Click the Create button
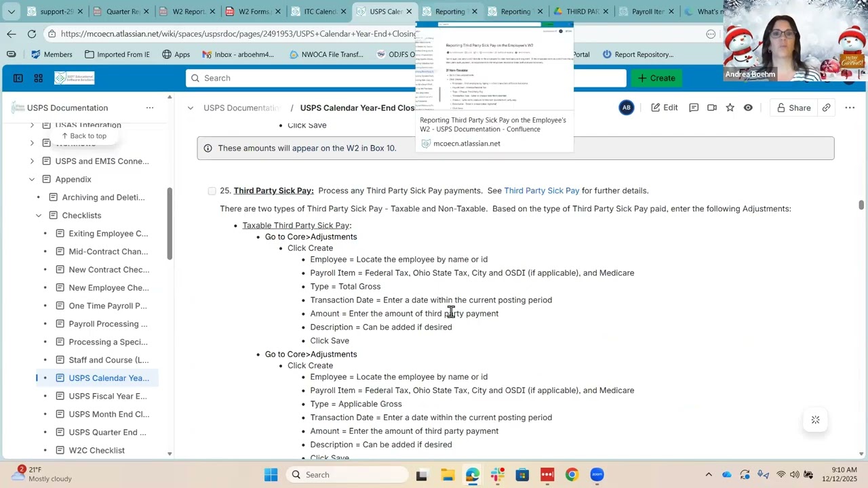Viewport: 868px width, 488px height. click(656, 78)
